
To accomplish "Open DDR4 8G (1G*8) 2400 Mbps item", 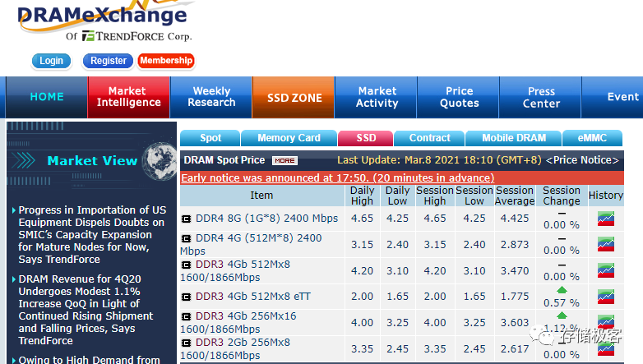I will [x=267, y=219].
